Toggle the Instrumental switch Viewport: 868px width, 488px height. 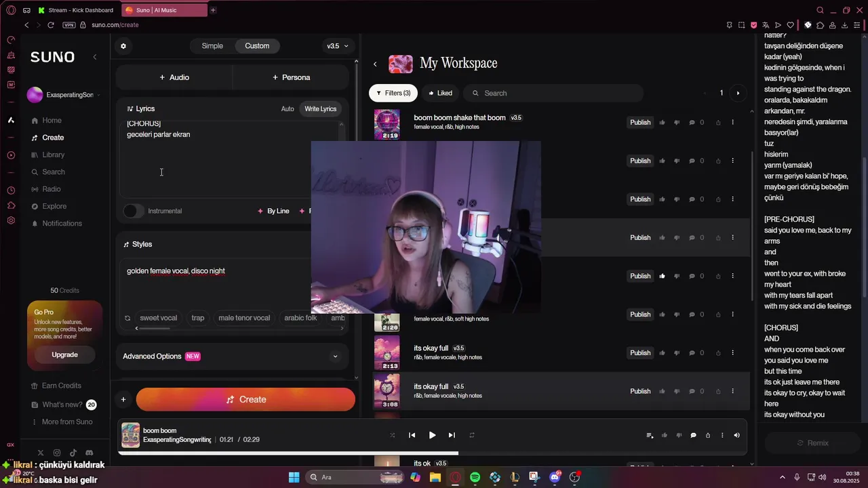[134, 211]
